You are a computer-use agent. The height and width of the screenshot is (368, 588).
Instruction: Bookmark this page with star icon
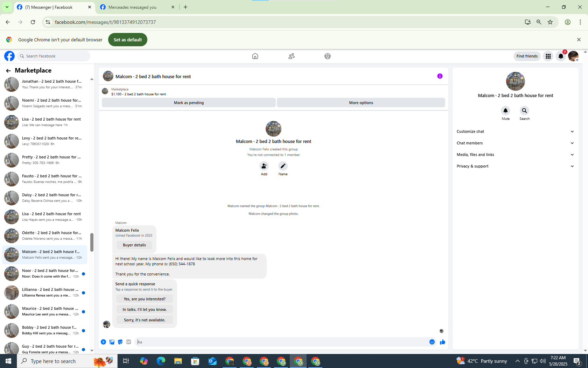coord(550,22)
